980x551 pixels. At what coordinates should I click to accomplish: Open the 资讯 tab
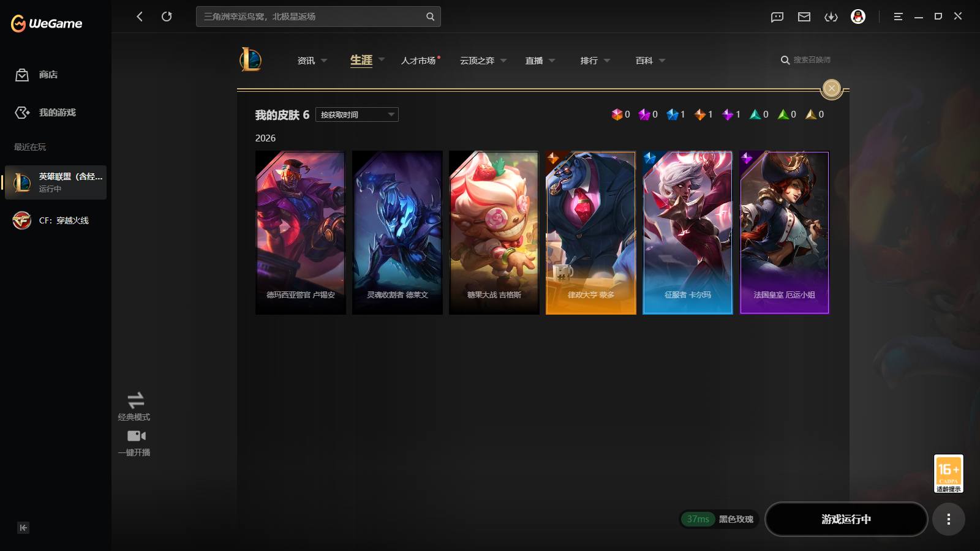[306, 61]
